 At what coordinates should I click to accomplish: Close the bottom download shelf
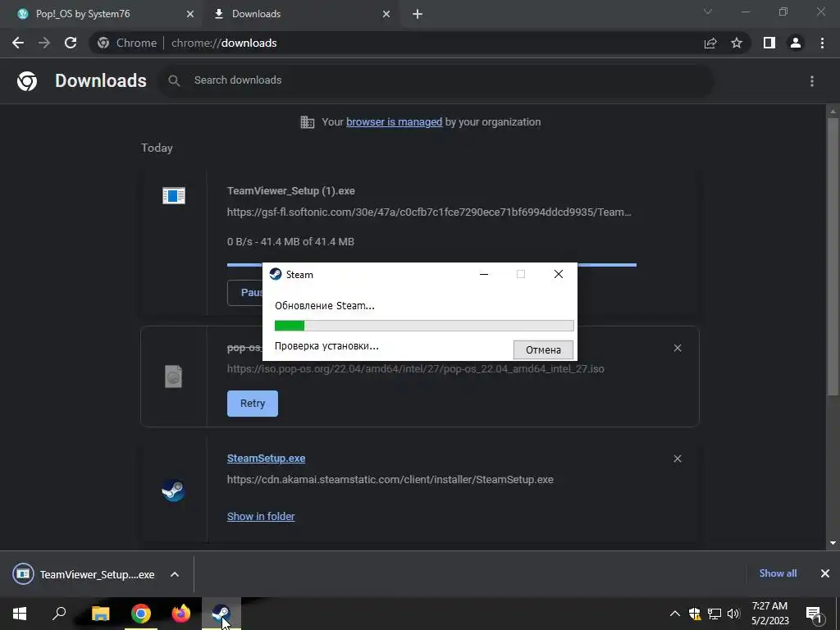coord(825,573)
